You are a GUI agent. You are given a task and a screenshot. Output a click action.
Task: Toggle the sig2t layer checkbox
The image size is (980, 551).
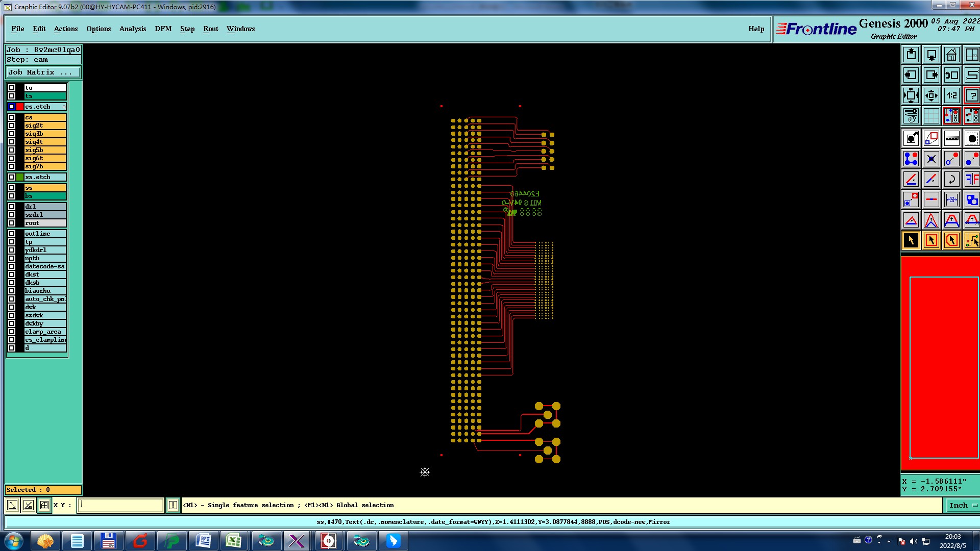12,126
